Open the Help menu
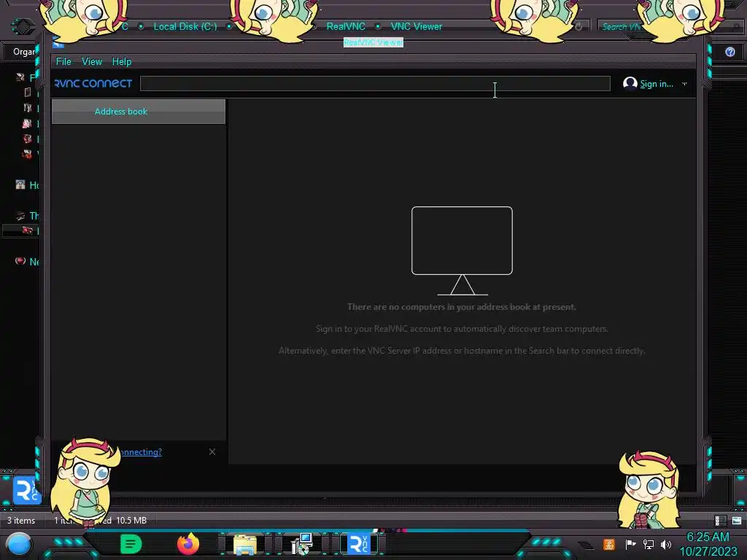 point(122,61)
